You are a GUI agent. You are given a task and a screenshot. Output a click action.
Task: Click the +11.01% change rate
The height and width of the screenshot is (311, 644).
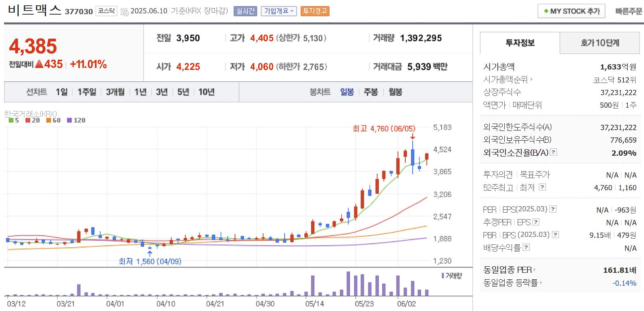click(88, 64)
